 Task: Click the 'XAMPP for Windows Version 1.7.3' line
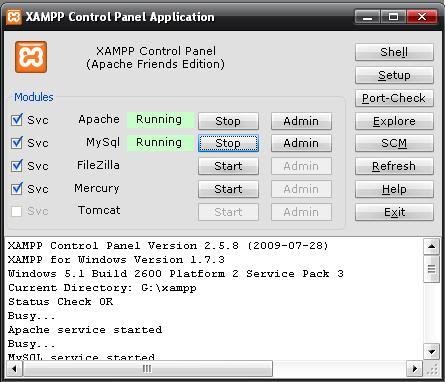116,260
